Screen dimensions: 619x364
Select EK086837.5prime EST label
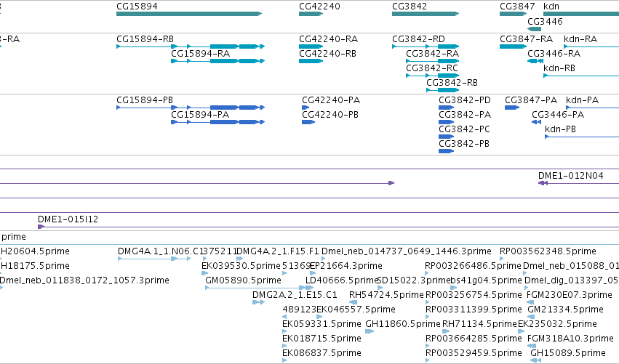pos(322,353)
